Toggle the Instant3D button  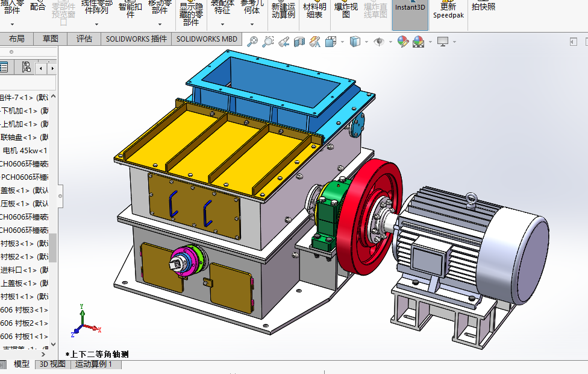pos(410,14)
